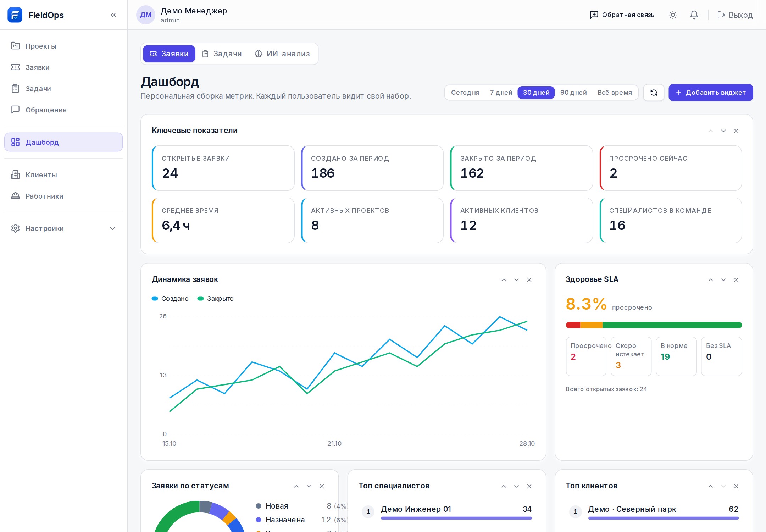766x532 pixels.
Task: Select the 30 дней period
Action: pos(536,93)
